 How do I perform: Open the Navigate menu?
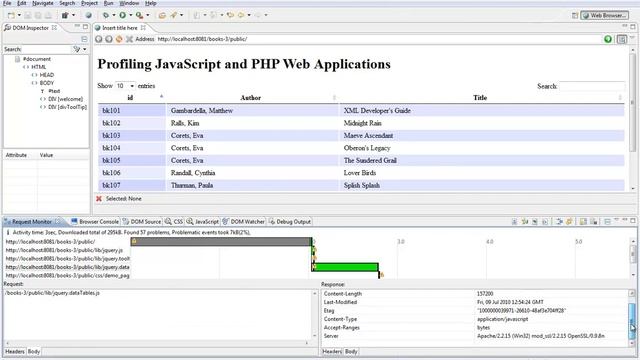(x=42, y=3)
